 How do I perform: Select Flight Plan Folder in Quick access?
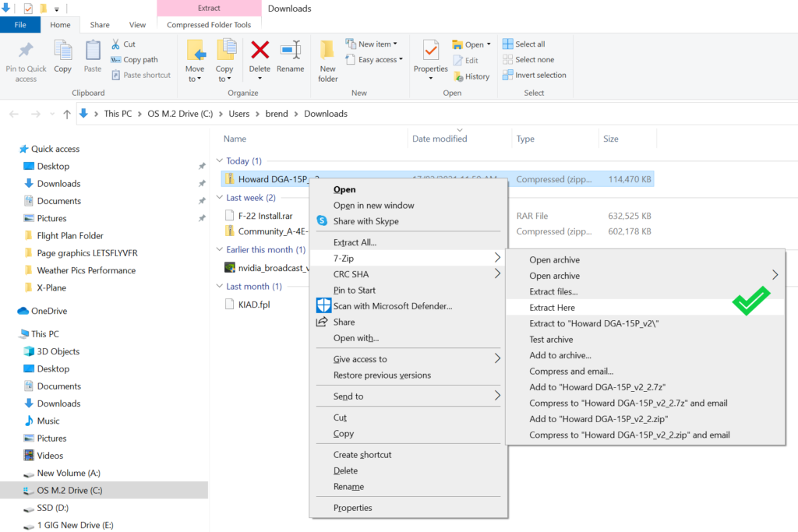point(69,235)
